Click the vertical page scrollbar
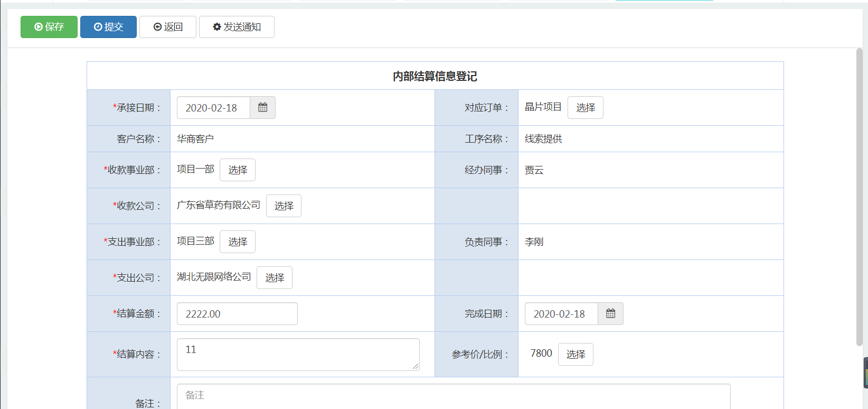The image size is (868, 409). click(859, 197)
